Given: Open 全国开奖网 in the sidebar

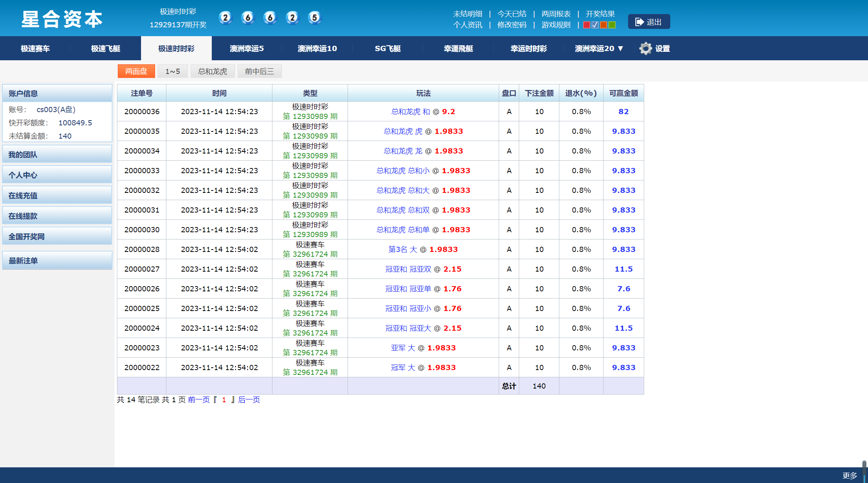Looking at the screenshot, I should coord(57,236).
